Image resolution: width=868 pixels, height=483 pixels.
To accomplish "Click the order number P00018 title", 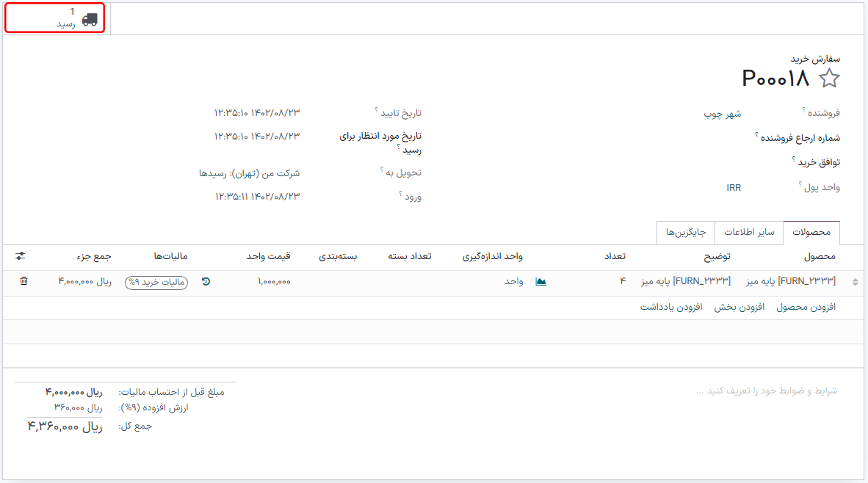I will 775,79.
